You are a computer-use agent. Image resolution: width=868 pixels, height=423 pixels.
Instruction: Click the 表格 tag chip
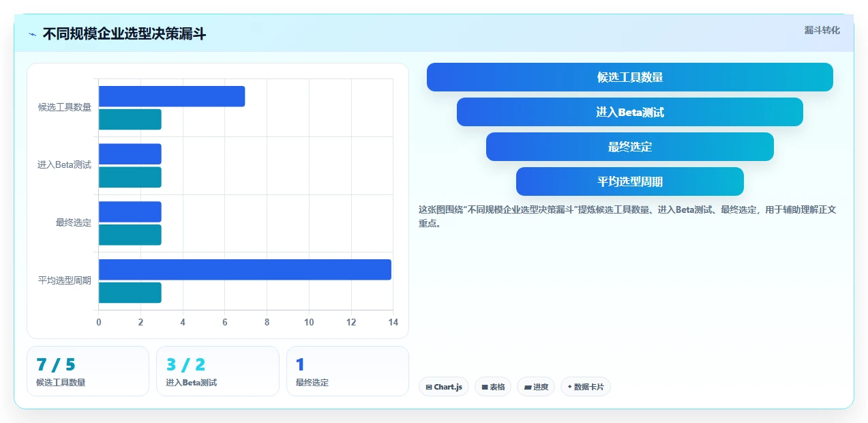(x=493, y=387)
